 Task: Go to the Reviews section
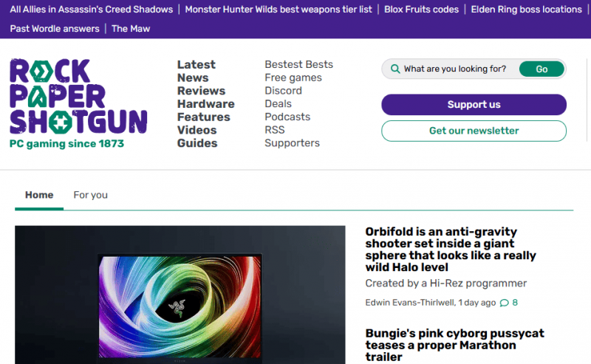tap(201, 91)
